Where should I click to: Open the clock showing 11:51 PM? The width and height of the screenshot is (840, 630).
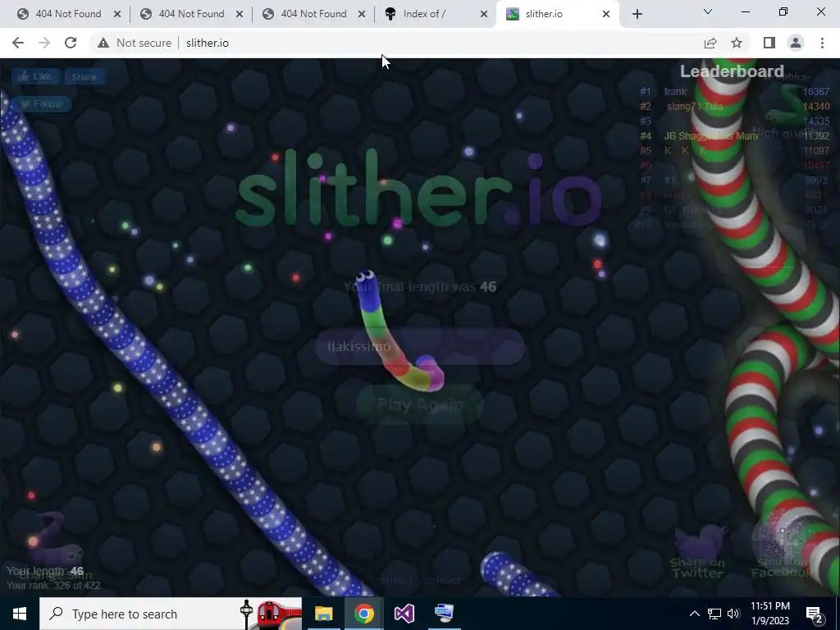coord(769,614)
